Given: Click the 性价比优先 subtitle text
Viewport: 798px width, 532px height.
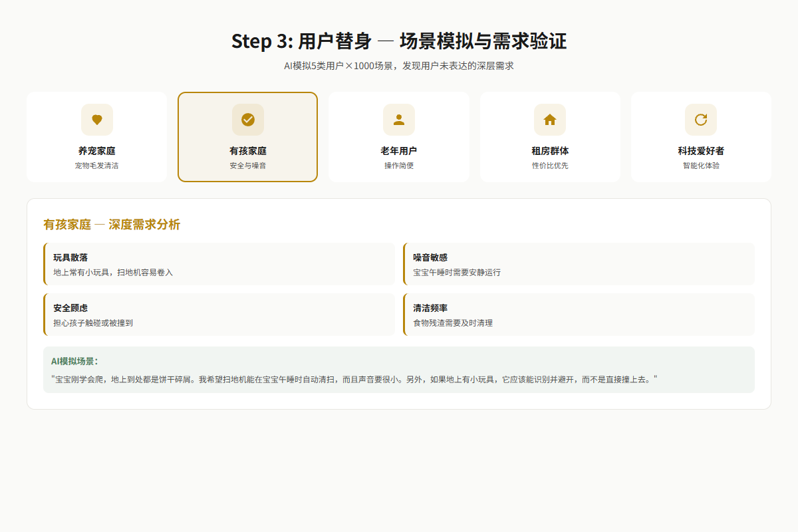Looking at the screenshot, I should [550, 166].
